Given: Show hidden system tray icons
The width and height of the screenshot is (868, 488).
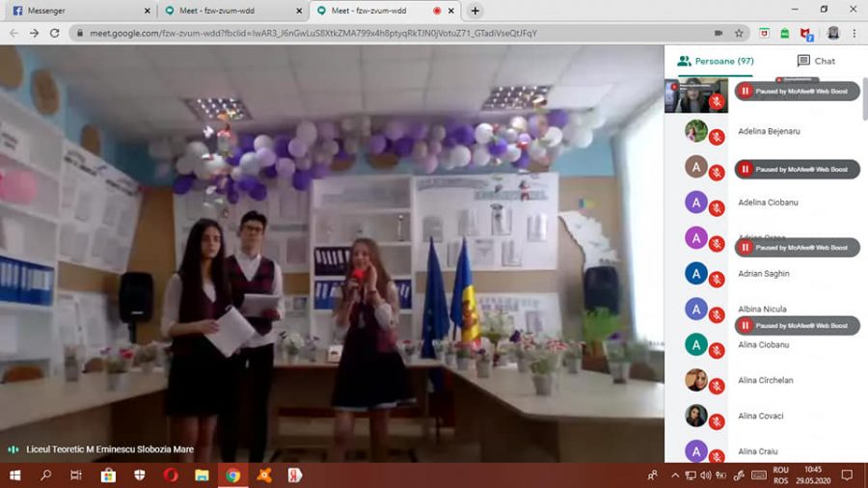Looking at the screenshot, I should pos(675,475).
